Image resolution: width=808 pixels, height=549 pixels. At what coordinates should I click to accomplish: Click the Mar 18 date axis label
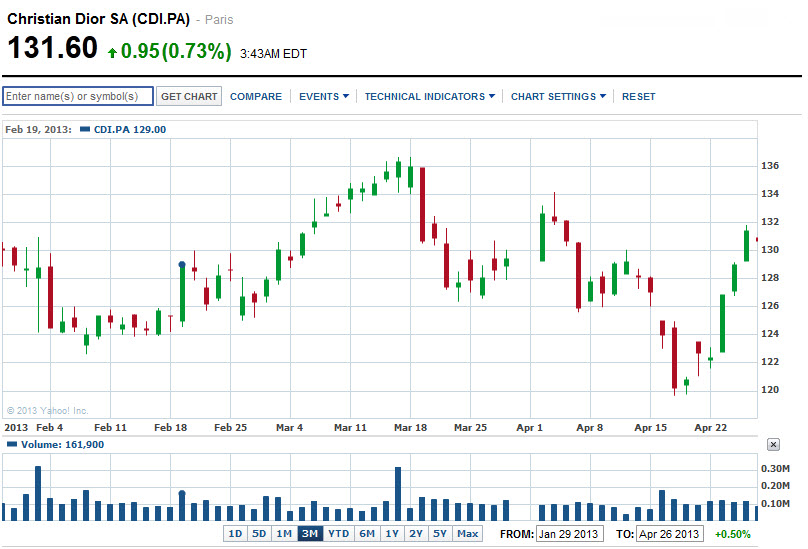tap(410, 427)
